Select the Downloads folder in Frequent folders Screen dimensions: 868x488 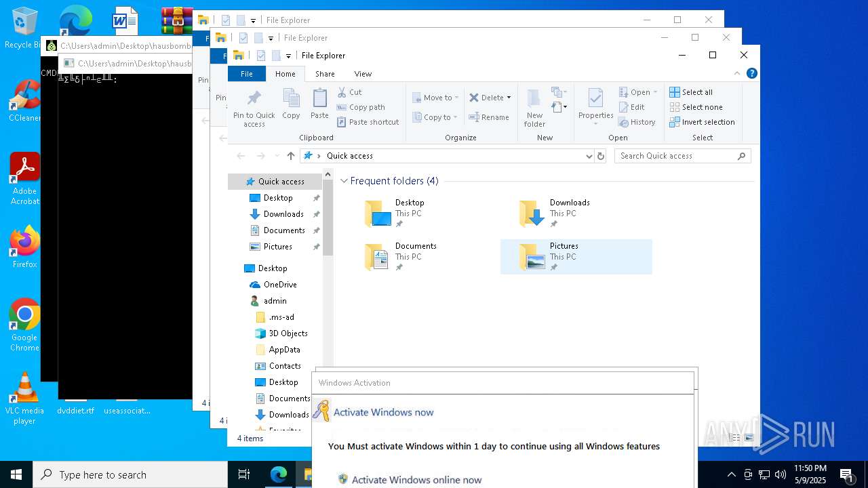[576, 213]
